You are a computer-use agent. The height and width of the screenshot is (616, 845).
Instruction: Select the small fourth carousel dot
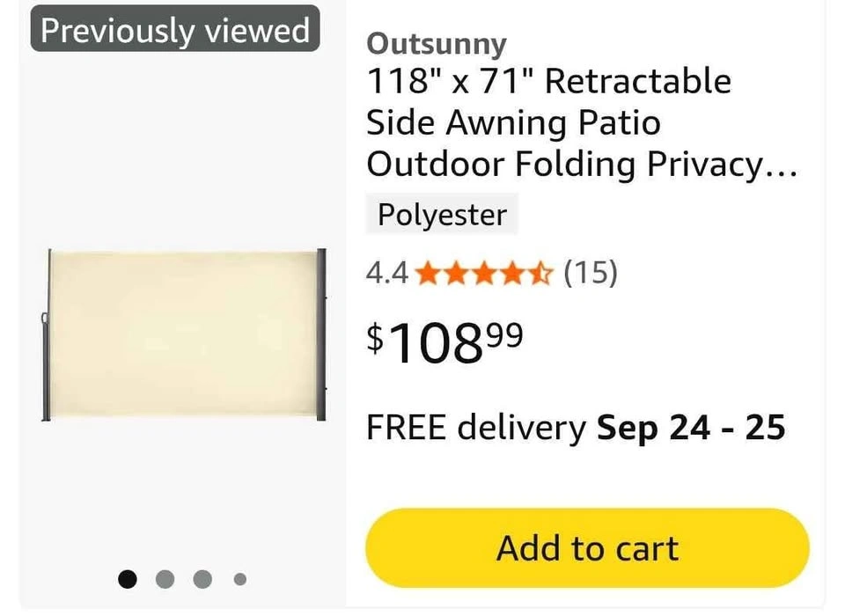point(239,579)
